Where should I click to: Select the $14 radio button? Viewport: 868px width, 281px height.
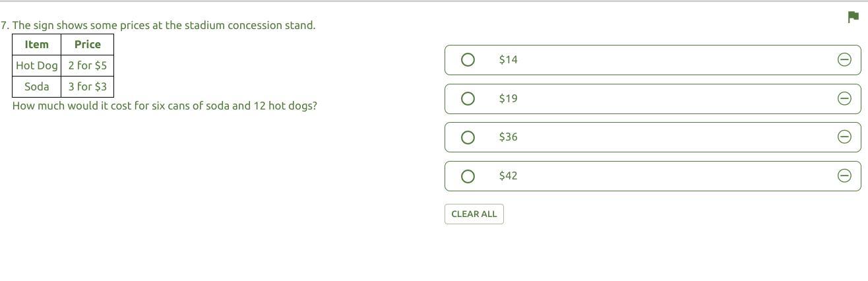click(468, 60)
